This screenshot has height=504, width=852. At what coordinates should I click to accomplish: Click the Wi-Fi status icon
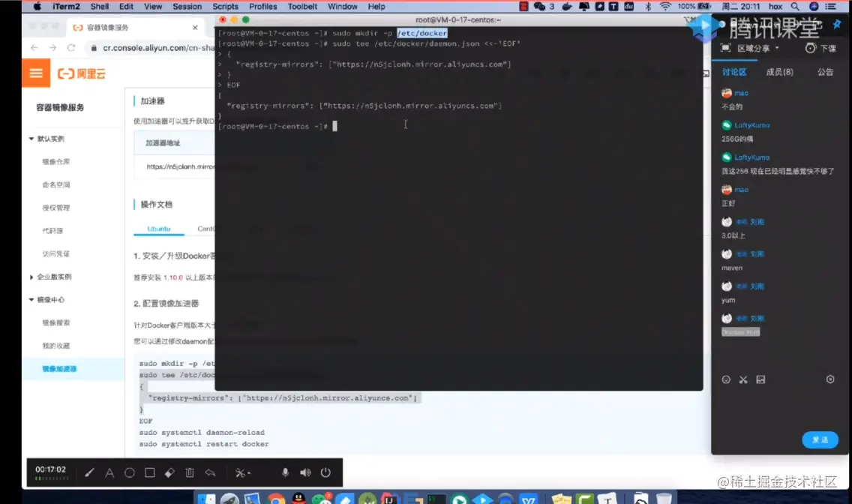665,7
